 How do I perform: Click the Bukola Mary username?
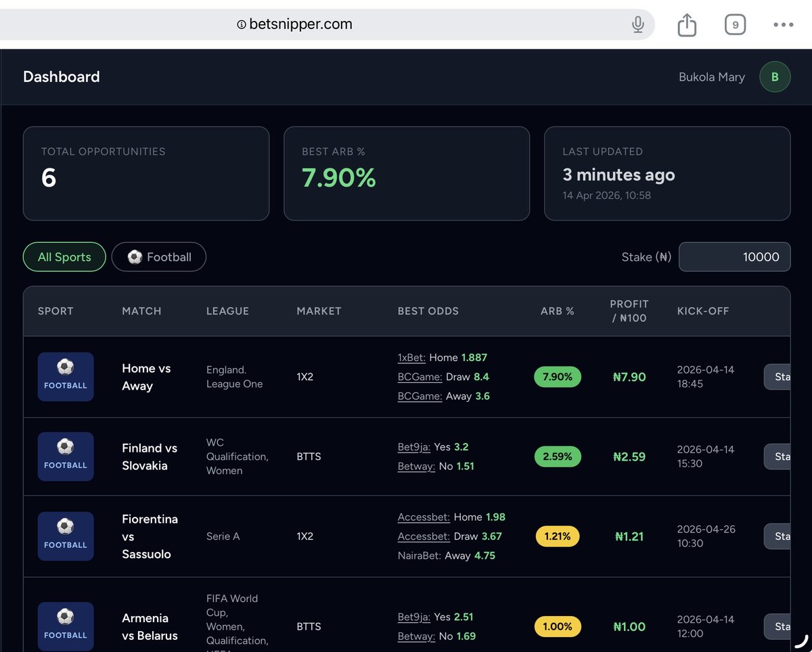712,77
